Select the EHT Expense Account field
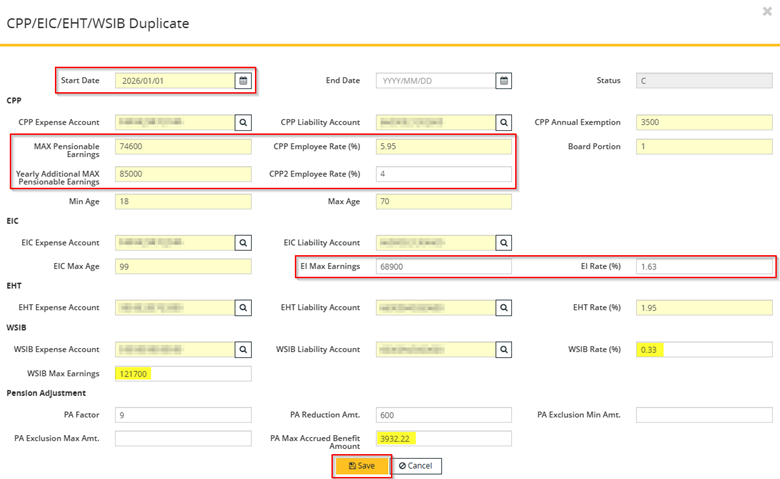The height and width of the screenshot is (479, 780). (x=175, y=307)
